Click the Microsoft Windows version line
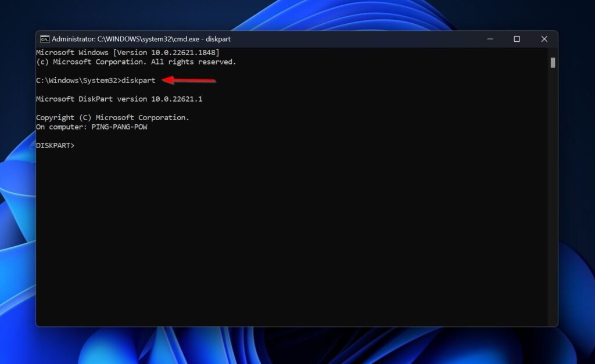The image size is (595, 364). coord(128,53)
